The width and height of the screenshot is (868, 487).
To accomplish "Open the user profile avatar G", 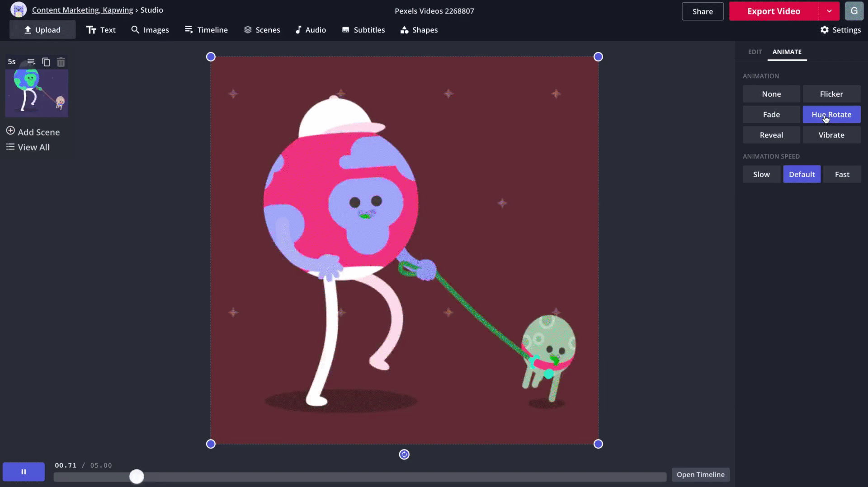I will 854,11.
